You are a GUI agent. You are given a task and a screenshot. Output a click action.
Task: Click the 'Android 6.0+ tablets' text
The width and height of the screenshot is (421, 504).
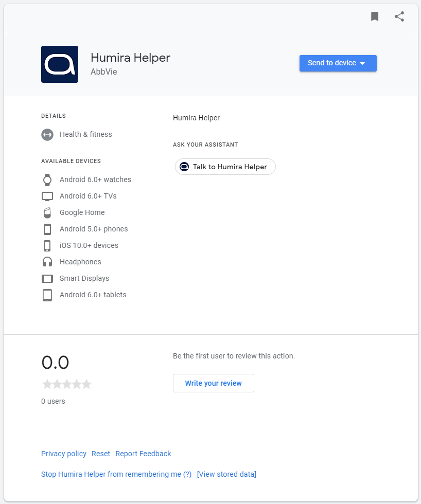(x=93, y=294)
